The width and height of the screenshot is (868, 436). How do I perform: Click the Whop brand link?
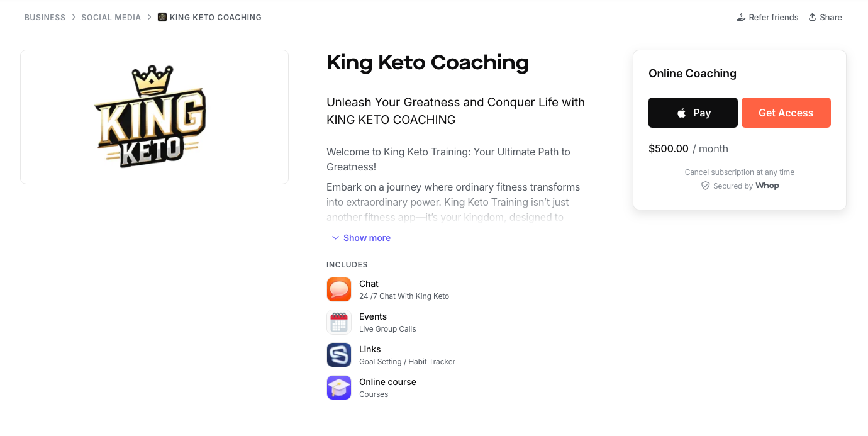(767, 186)
